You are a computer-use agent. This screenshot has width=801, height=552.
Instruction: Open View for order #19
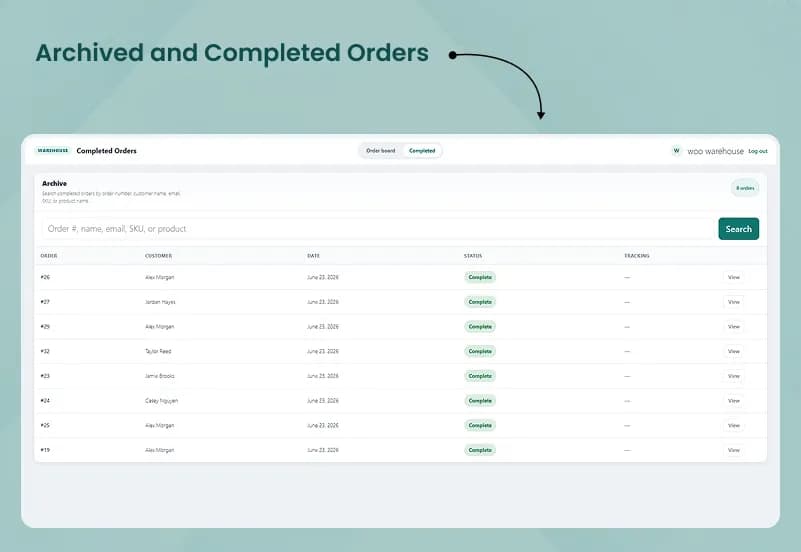(x=734, y=450)
